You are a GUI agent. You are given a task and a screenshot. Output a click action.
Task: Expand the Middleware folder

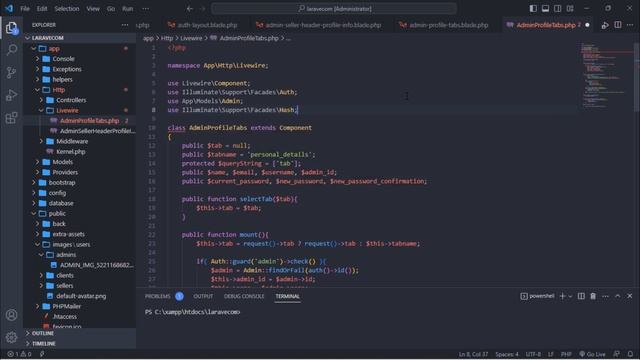point(80,141)
